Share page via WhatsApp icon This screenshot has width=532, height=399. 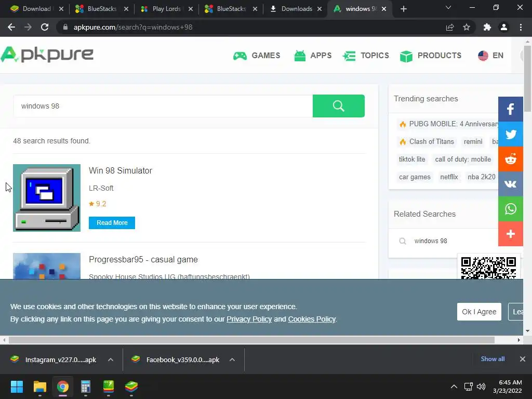click(510, 209)
